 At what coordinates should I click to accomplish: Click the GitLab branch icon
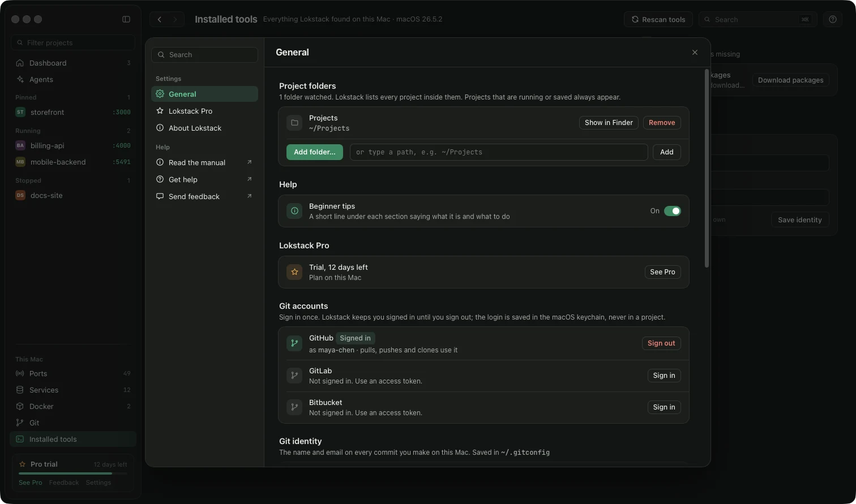tap(294, 375)
